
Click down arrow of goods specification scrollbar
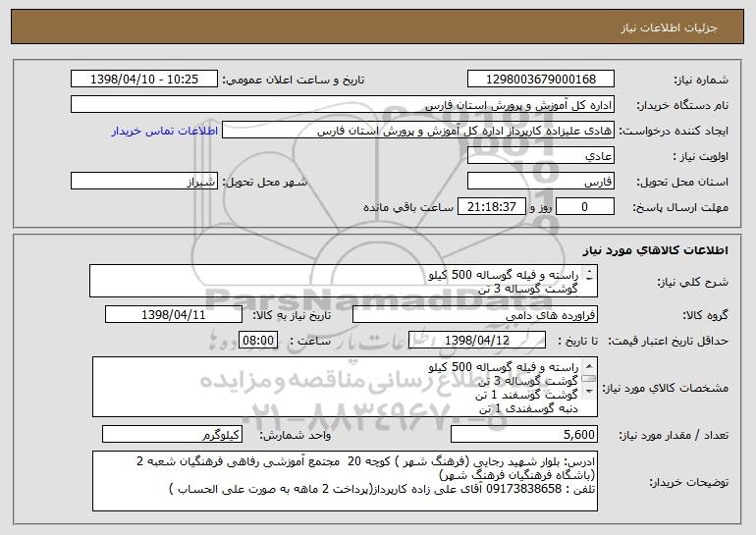coord(589,392)
